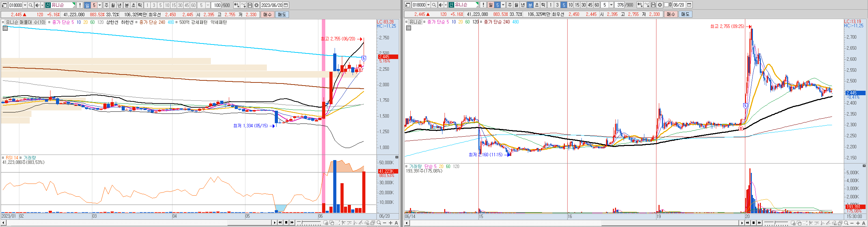Open the interval value dropdown in right chart
The image size is (868, 227).
[612, 5]
